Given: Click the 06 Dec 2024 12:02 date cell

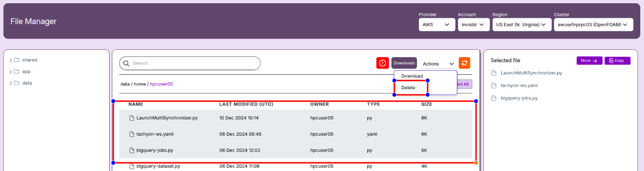Looking at the screenshot, I should tap(240, 151).
